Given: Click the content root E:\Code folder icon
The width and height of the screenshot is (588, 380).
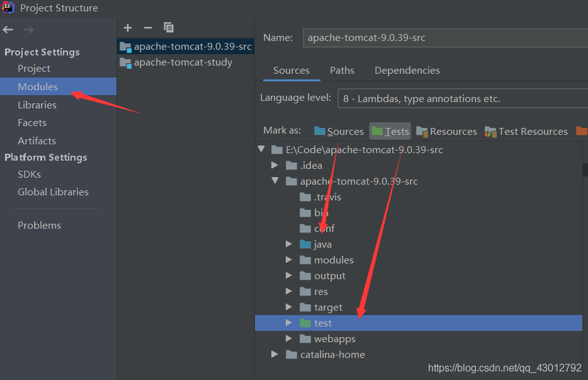Looking at the screenshot, I should (277, 150).
